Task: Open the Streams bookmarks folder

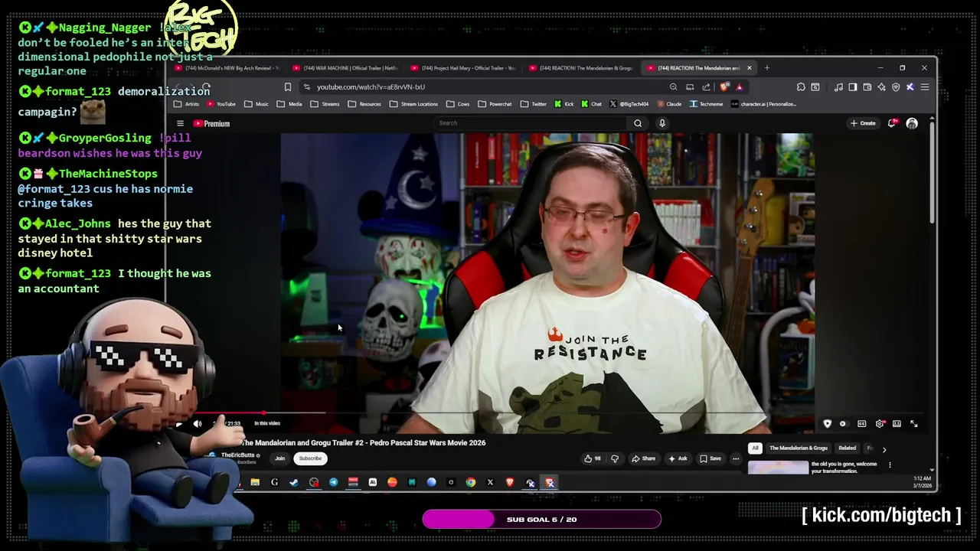Action: pyautogui.click(x=325, y=104)
